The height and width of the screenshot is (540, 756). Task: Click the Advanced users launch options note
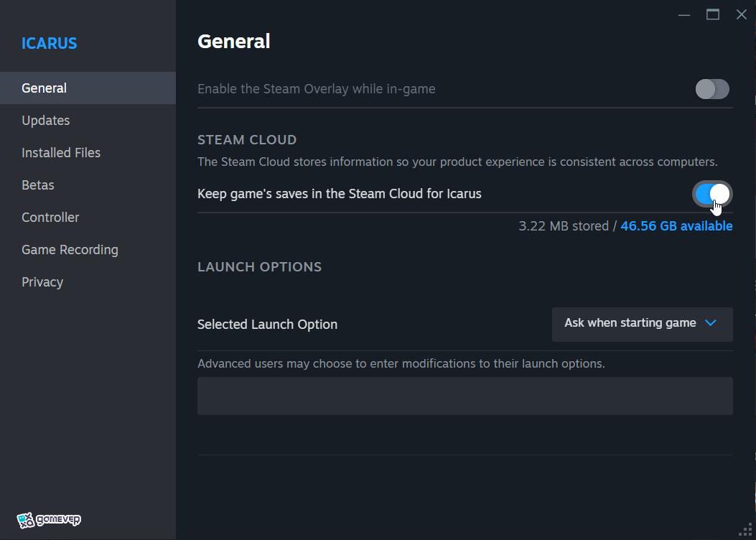click(401, 363)
